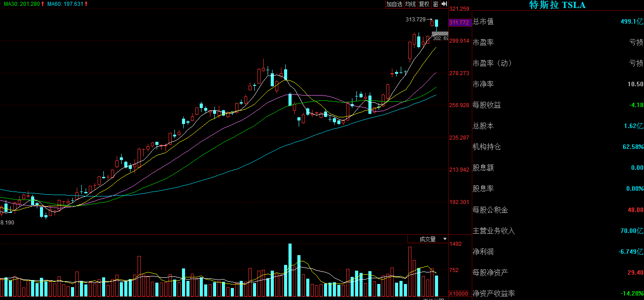Click the 752 volume axis label
The width and height of the screenshot is (644, 300).
click(454, 270)
